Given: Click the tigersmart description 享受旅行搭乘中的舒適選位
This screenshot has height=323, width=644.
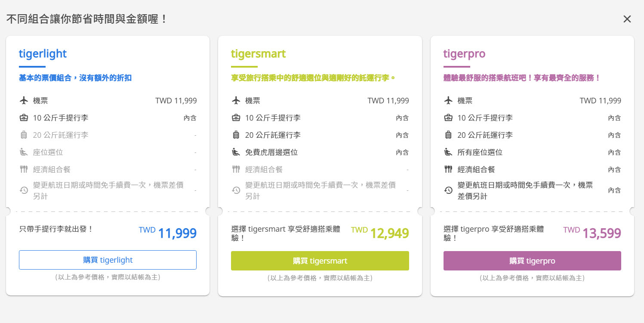Looking at the screenshot, I should [313, 78].
